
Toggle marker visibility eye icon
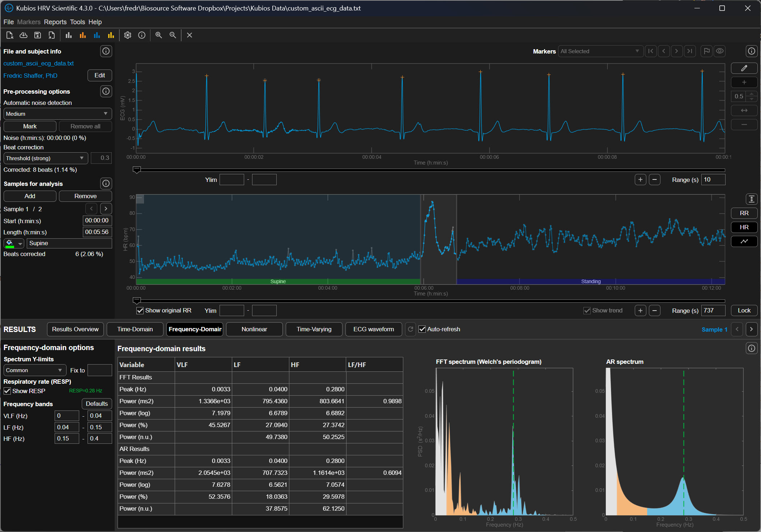[720, 51]
